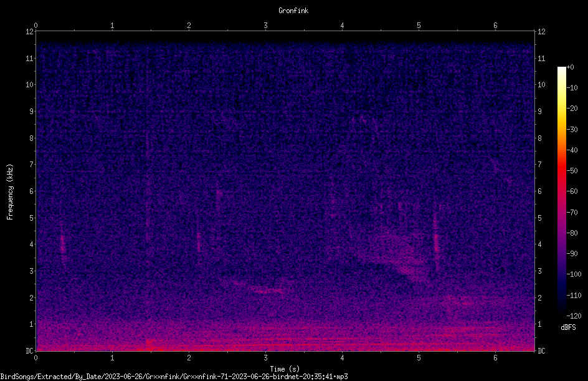588x381 pixels.
Task: Click the +0 color scale label
Action: click(571, 67)
